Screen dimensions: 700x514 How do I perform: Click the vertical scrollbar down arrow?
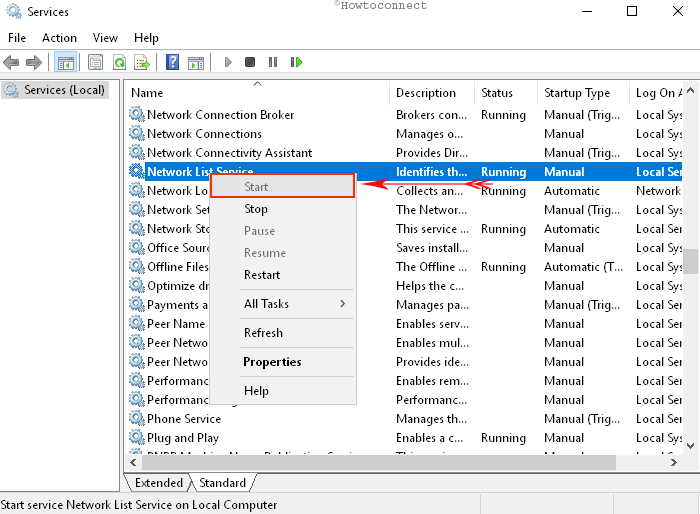coord(691,445)
